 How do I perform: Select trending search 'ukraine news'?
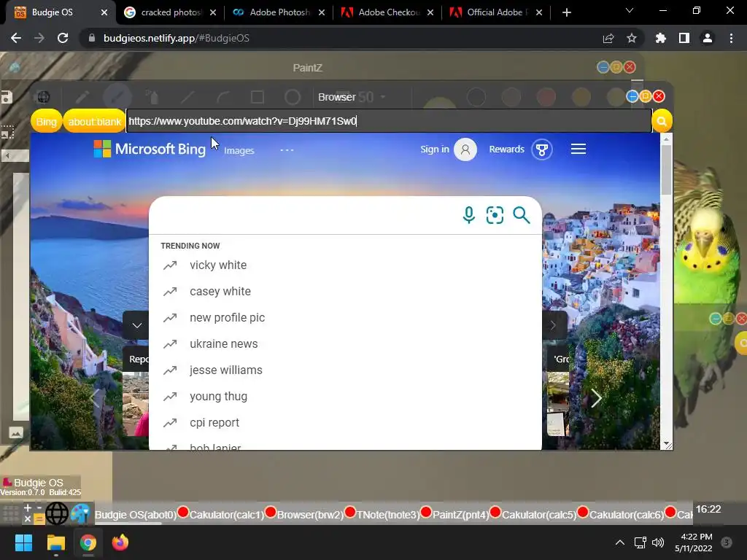pyautogui.click(x=224, y=343)
